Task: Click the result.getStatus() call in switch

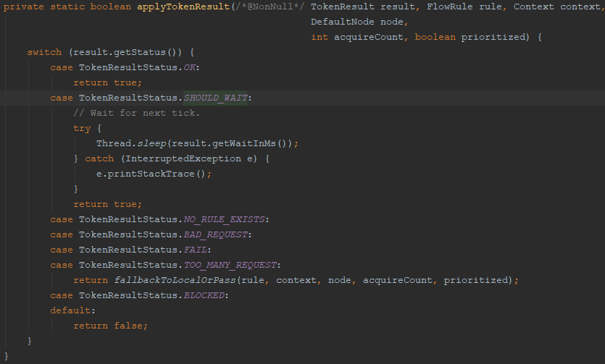Action: click(130, 53)
